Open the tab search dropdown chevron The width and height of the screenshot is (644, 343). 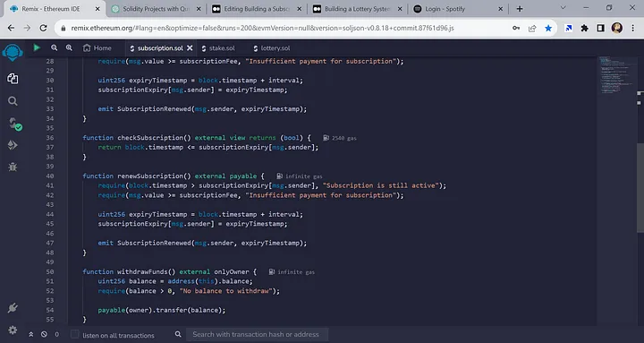(x=563, y=8)
